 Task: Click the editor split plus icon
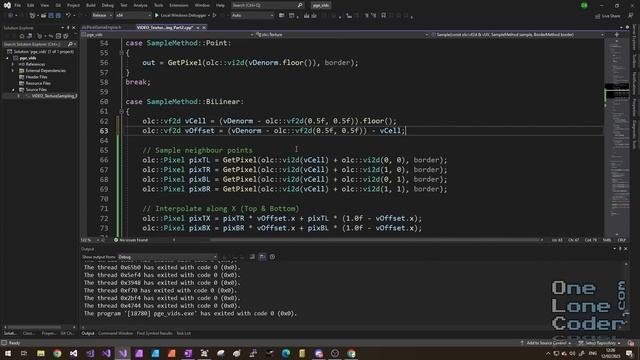point(616,35)
